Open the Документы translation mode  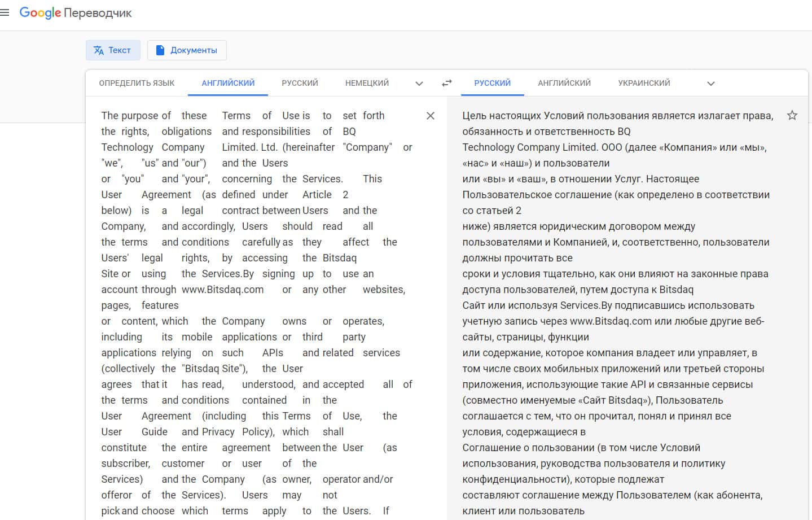(x=187, y=50)
